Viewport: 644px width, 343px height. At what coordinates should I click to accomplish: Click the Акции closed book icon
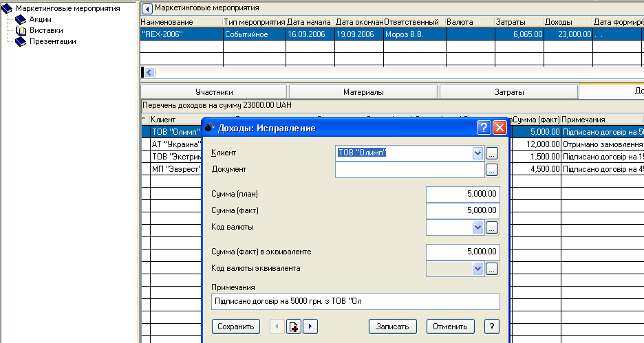[20, 19]
